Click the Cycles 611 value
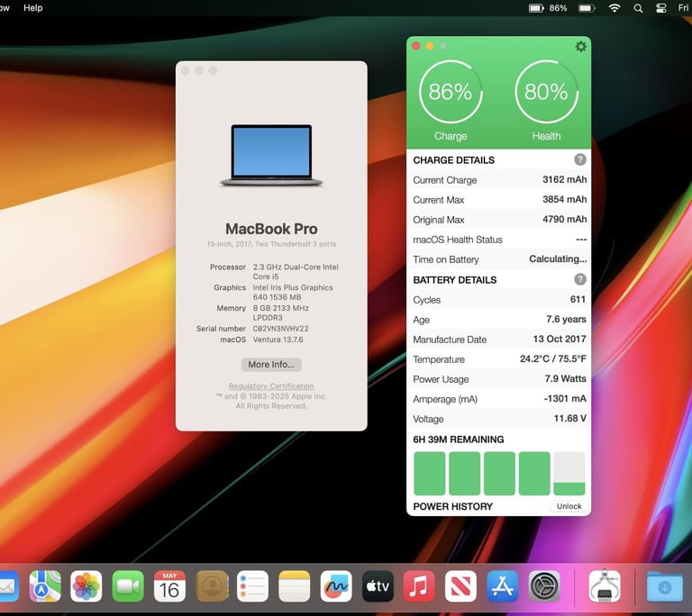The height and width of the screenshot is (616, 692). [578, 299]
